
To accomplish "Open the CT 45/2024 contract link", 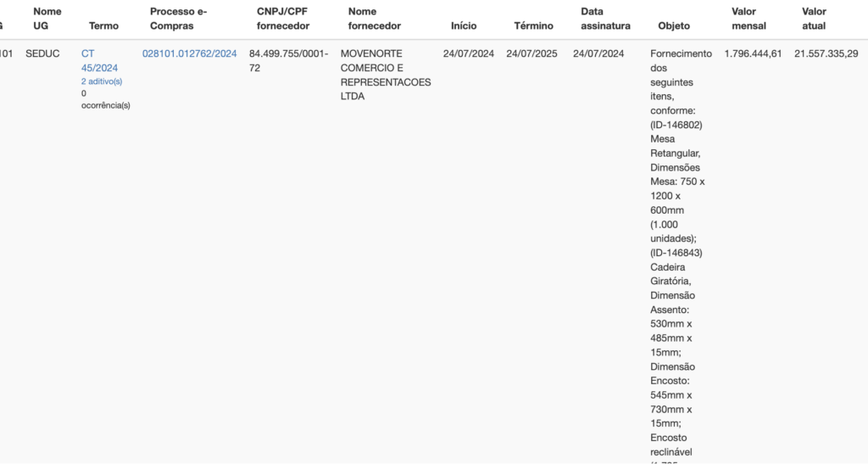I will coord(99,60).
